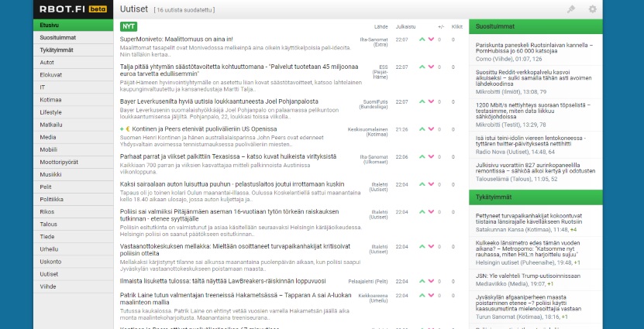The width and height of the screenshot is (644, 329).
Task: Downvote the Kaksi sairaalaan article
Action: pyautogui.click(x=431, y=184)
